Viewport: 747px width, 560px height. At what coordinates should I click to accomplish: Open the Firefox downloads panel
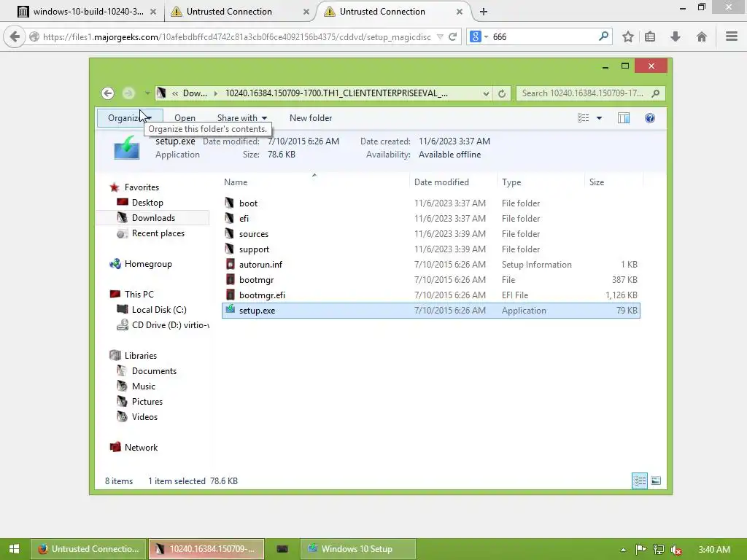[x=675, y=36]
